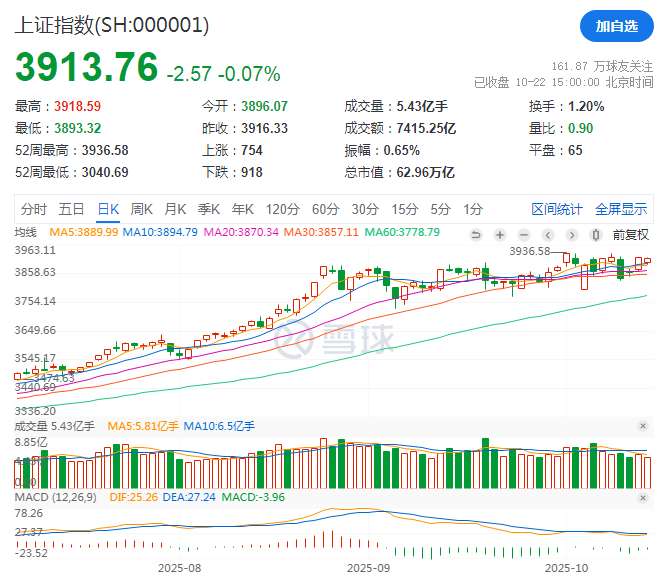Switch to the 60分 chart tab
Viewport: 665px width, 579px height.
[x=326, y=209]
